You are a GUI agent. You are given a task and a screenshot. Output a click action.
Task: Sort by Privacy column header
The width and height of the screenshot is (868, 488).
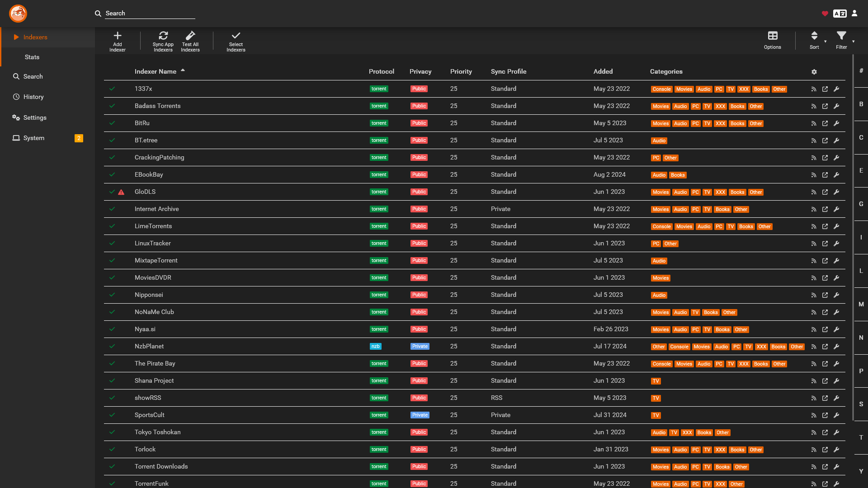tap(420, 71)
